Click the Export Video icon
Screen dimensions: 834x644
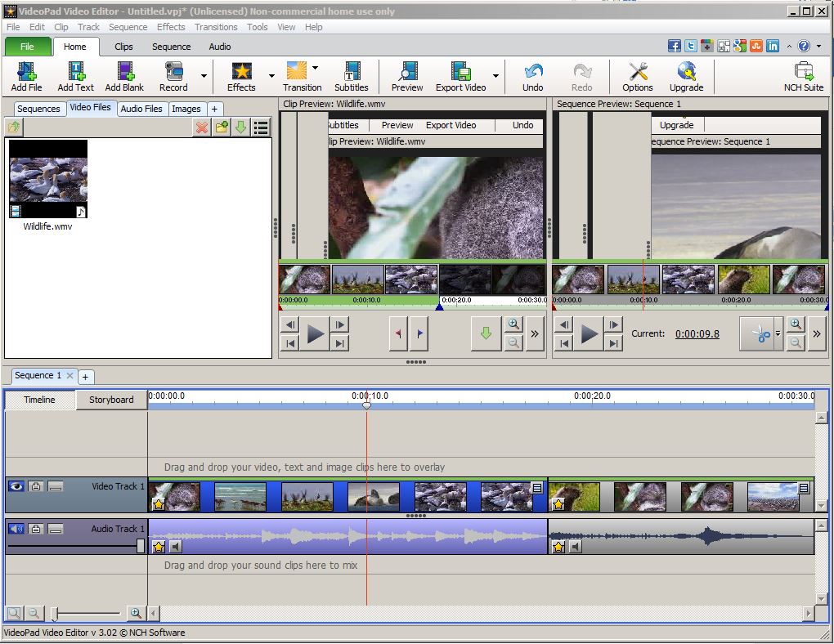click(460, 77)
